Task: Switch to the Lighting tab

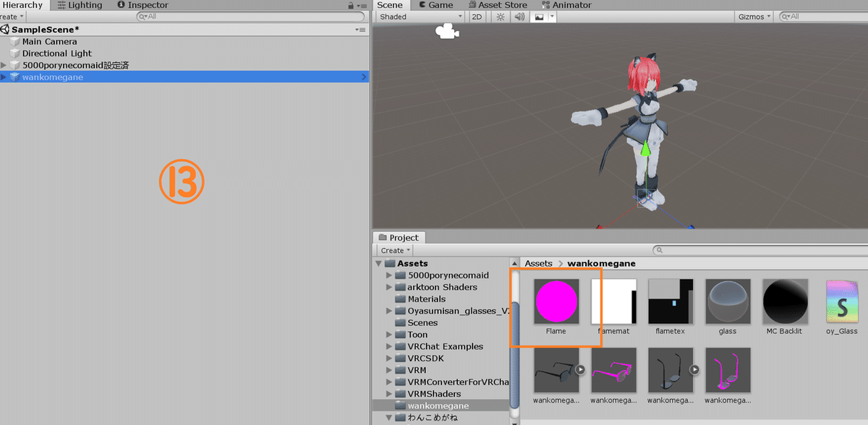Action: coord(80,5)
